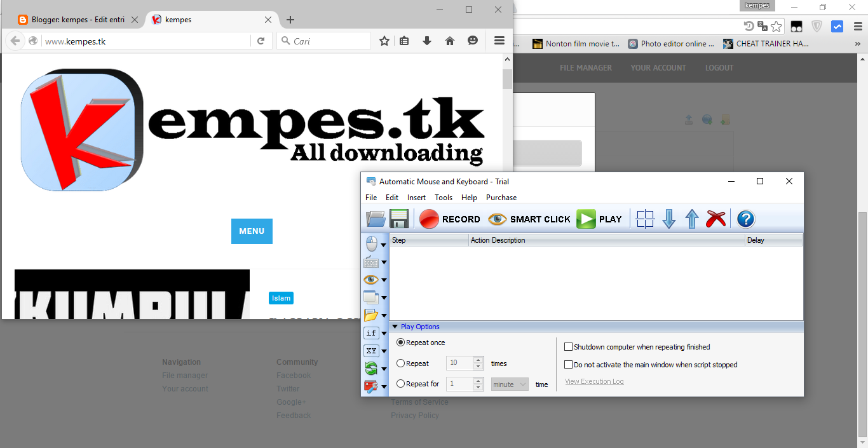Move selected step up with the blue arrow
This screenshot has height=448, width=868.
[x=691, y=219]
